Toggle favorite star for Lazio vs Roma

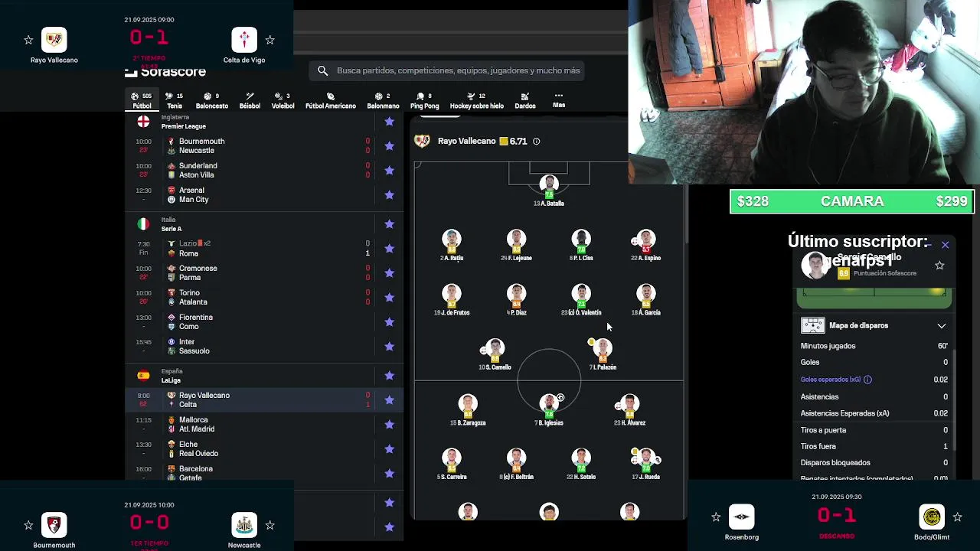click(389, 248)
